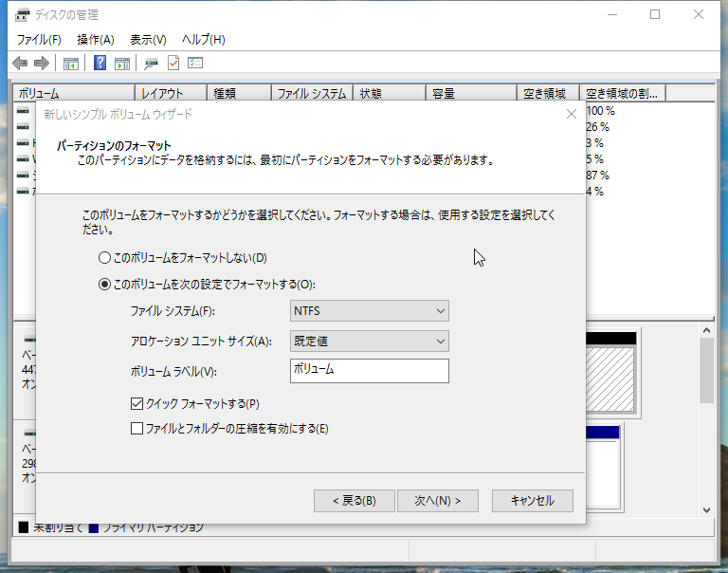Open the file system NTFS dropdown
This screenshot has width=728, height=573.
(x=370, y=311)
